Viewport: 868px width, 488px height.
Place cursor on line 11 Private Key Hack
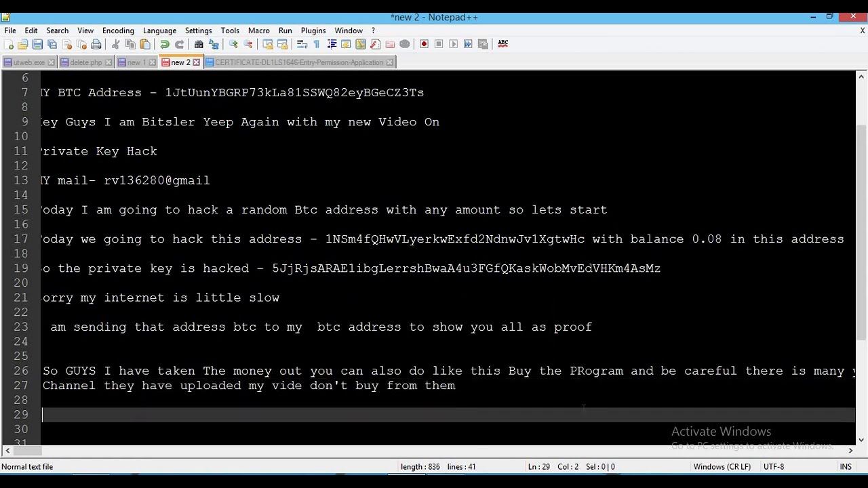[x=99, y=151]
